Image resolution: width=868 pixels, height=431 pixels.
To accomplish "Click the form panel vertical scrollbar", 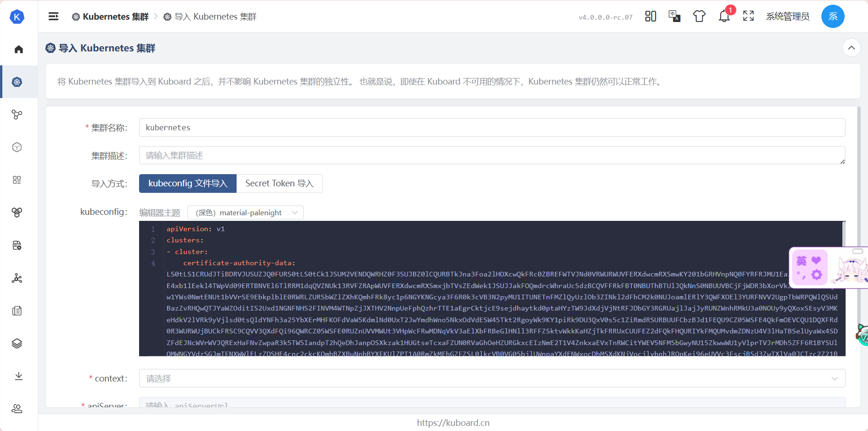I will (859, 257).
